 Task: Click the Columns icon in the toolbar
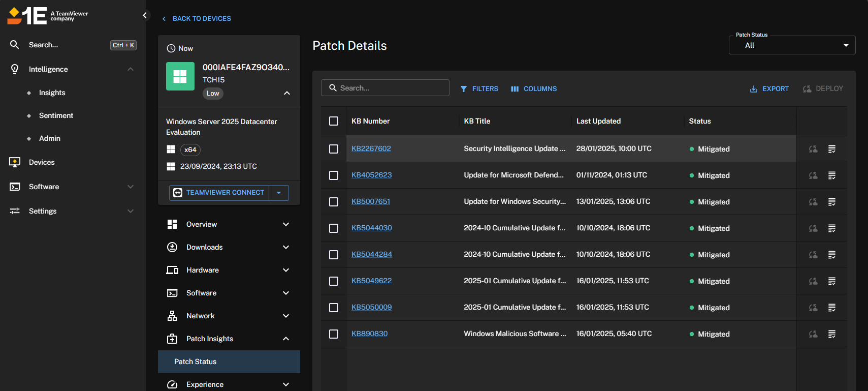tap(515, 89)
